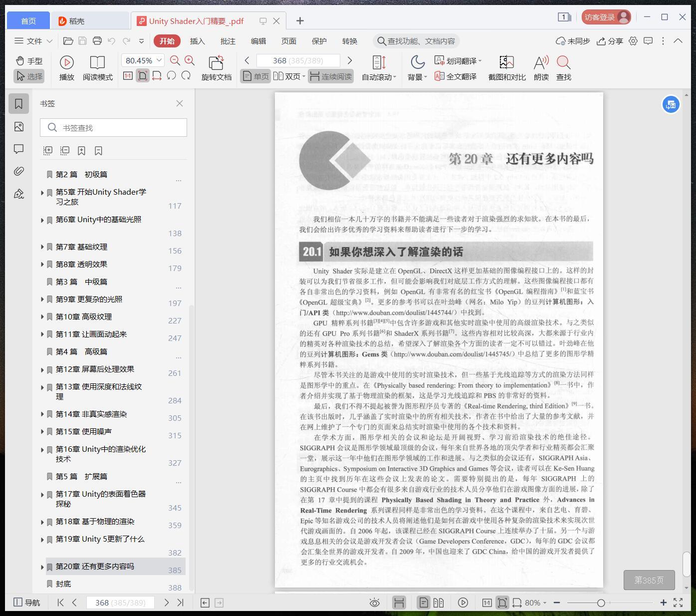Toggle 连续阅读 continuous reading

pyautogui.click(x=331, y=76)
